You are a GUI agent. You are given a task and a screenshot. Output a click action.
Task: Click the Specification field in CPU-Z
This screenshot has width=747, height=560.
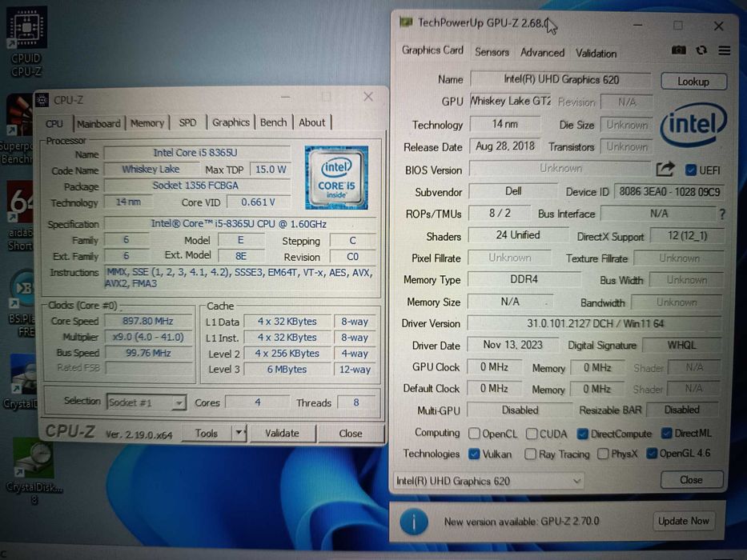click(239, 224)
